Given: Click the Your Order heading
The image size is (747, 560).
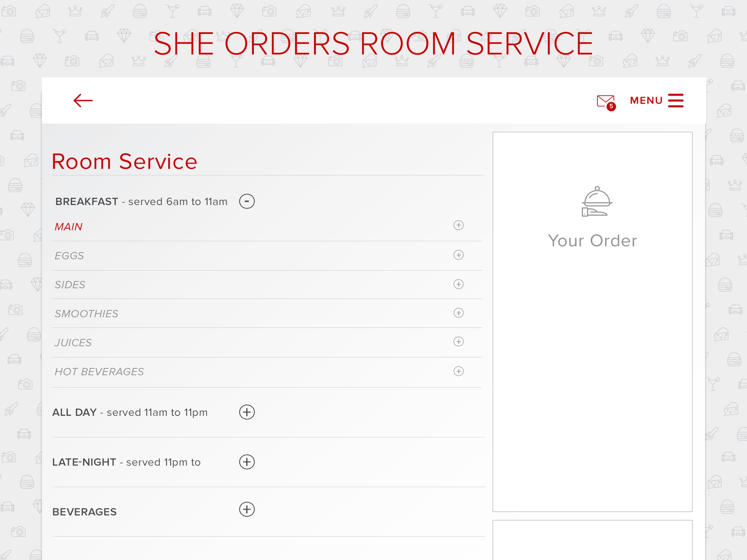Looking at the screenshot, I should pyautogui.click(x=592, y=241).
